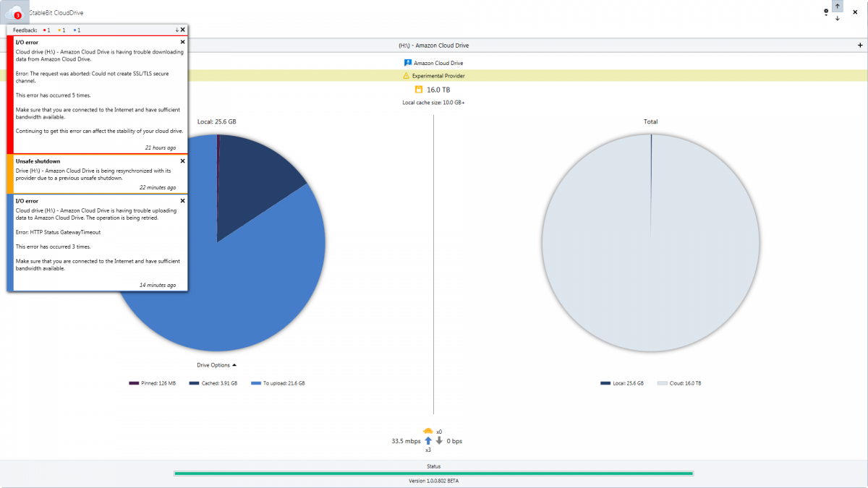Click the 16.0 TB drive size icon
868x488 pixels.
pyautogui.click(x=418, y=90)
